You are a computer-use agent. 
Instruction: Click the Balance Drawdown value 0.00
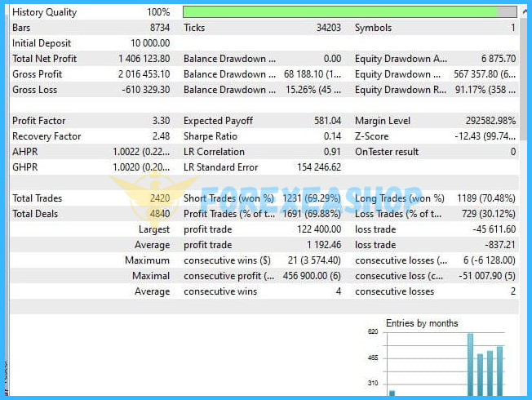click(x=332, y=59)
